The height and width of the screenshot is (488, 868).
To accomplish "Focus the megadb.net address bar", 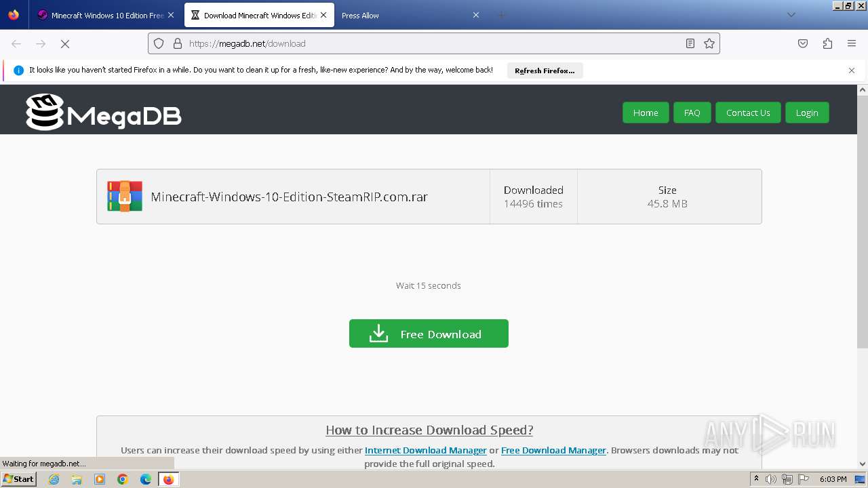I will tap(434, 43).
